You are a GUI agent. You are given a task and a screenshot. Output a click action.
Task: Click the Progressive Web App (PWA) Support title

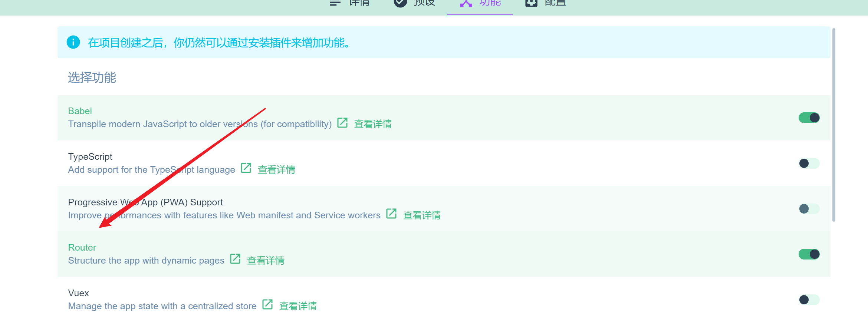(x=145, y=202)
